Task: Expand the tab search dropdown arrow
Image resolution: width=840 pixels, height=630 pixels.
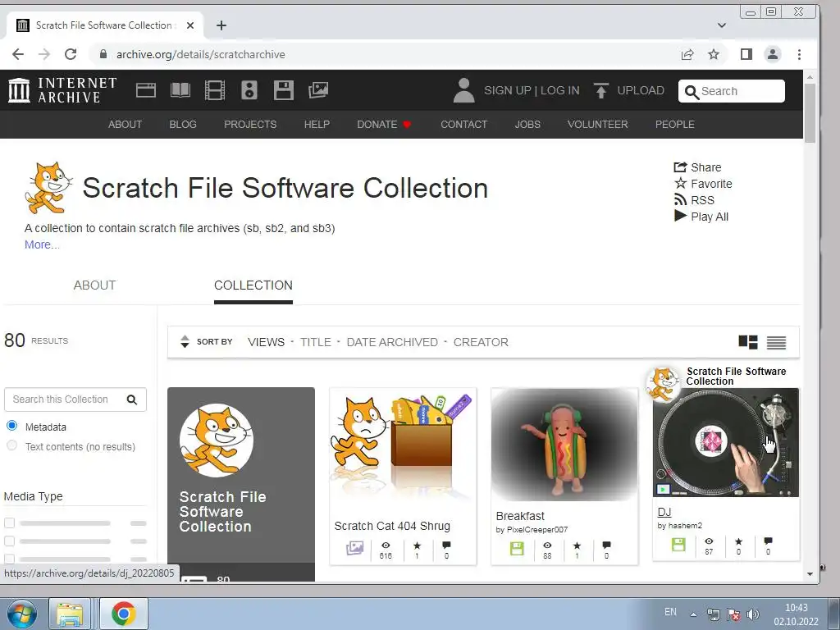Action: [722, 25]
